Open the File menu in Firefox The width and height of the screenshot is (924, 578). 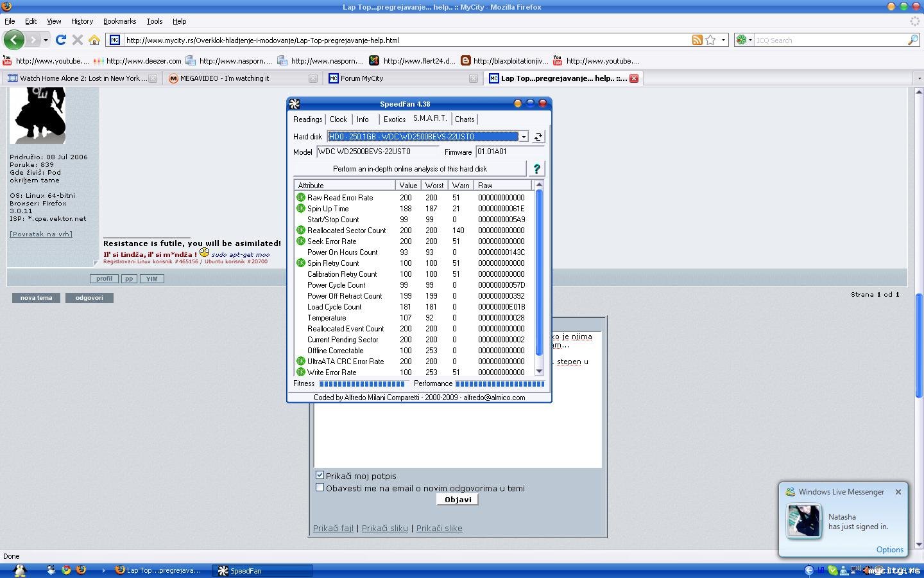pos(10,21)
